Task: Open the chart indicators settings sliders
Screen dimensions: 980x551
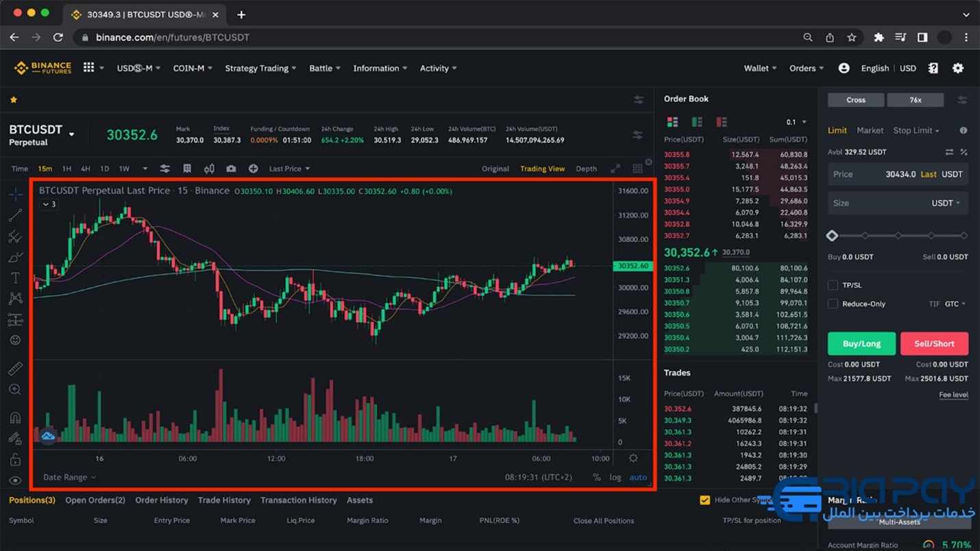Action: coord(164,169)
